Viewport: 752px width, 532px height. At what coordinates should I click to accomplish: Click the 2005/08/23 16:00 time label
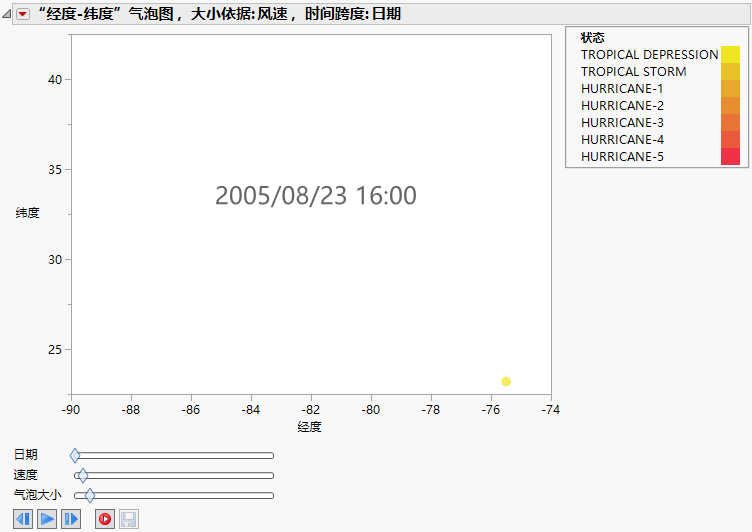(316, 196)
